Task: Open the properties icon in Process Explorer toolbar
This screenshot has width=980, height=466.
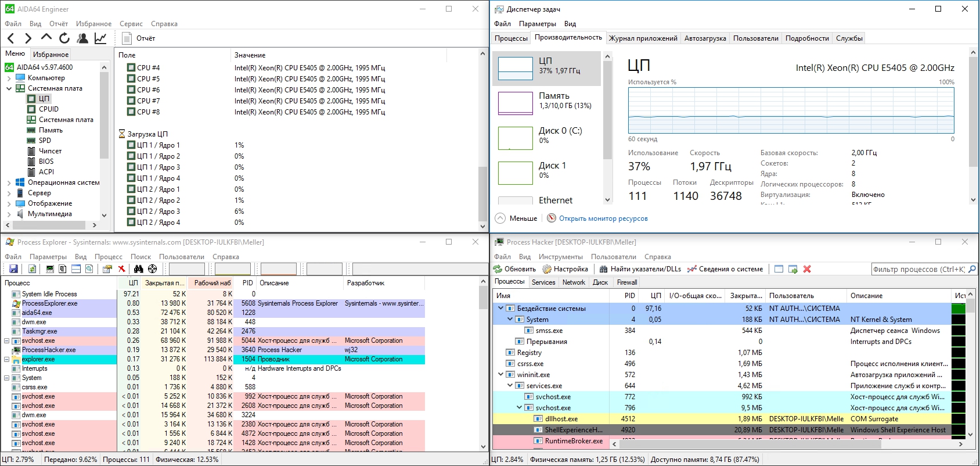Action: (107, 269)
